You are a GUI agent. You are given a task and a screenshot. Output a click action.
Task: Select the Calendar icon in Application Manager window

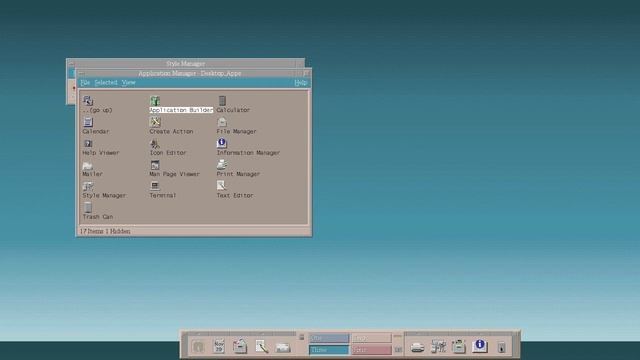[88, 122]
